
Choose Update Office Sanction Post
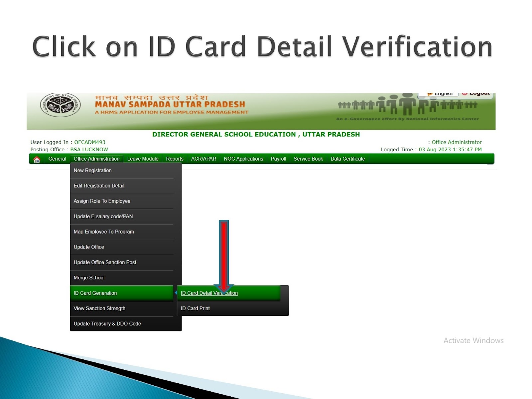[x=122, y=262]
